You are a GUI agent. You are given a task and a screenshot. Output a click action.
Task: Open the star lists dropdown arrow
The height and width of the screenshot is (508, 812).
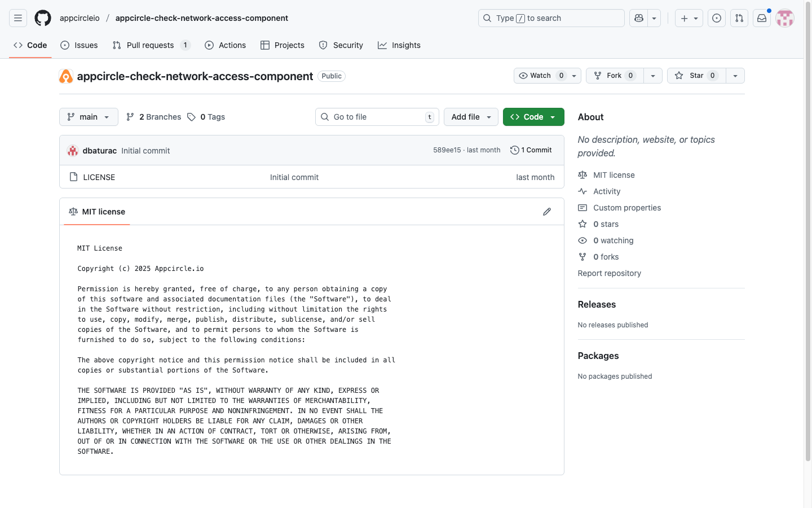click(735, 76)
